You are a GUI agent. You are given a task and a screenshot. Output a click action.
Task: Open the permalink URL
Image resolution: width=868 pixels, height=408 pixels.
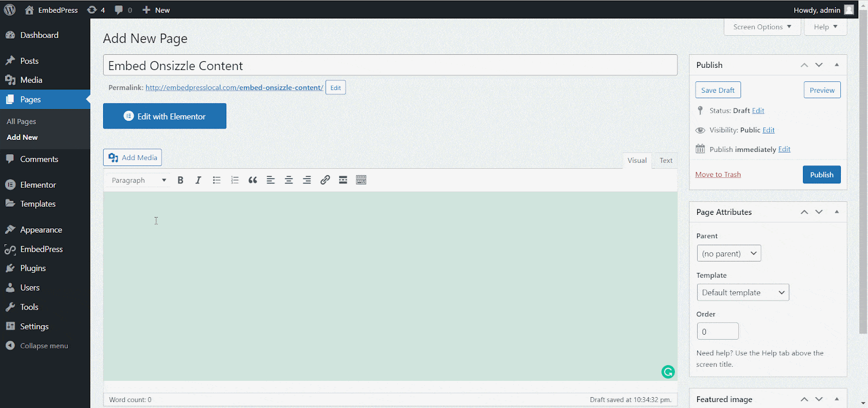234,87
